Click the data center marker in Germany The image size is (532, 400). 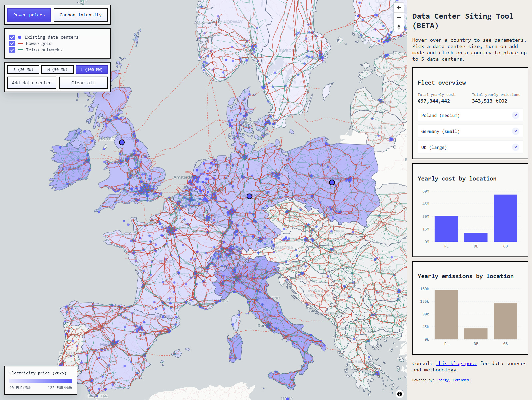coord(249,197)
